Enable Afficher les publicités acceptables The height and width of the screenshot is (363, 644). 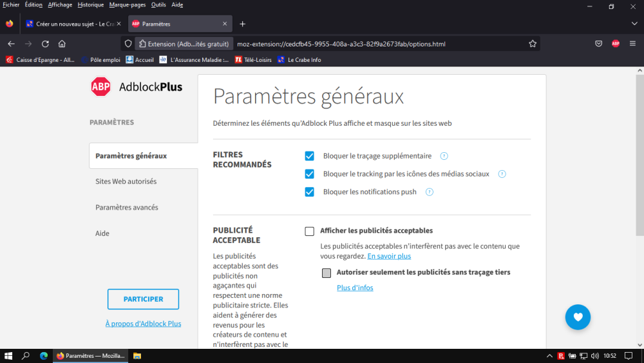point(309,231)
